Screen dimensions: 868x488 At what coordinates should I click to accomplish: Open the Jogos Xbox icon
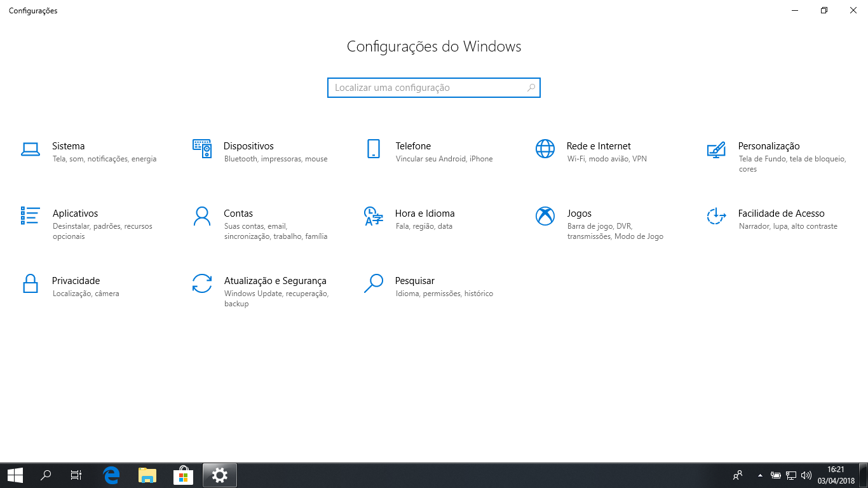(545, 216)
